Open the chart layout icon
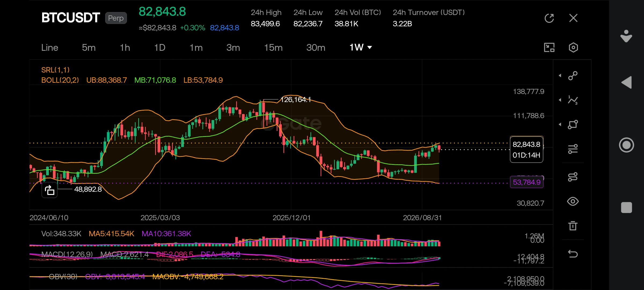This screenshot has height=290, width=644. pos(549,48)
